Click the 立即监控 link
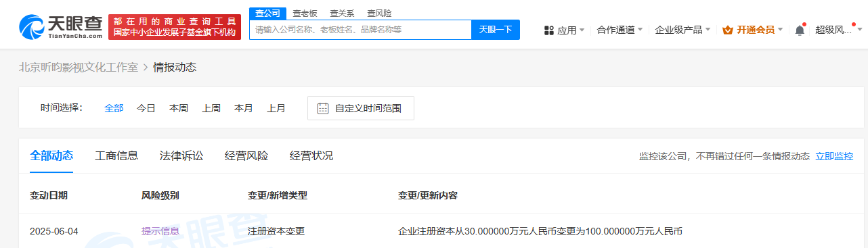The image size is (868, 248). (x=834, y=156)
